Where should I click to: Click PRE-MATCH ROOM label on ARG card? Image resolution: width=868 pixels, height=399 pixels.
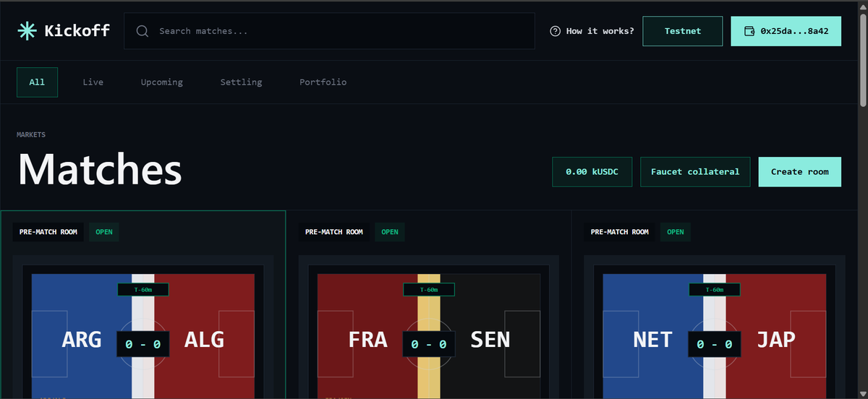[x=48, y=232]
